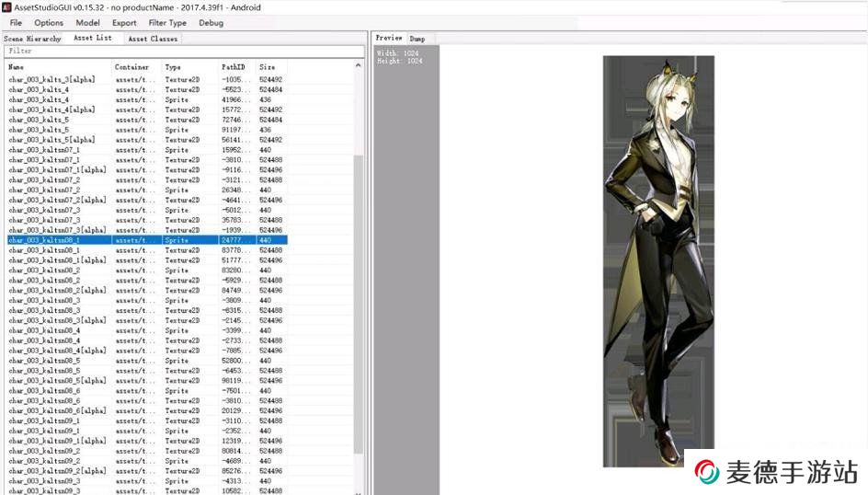Screen dimensions: 868x495
Task: Open the Debug menu
Action: click(211, 23)
